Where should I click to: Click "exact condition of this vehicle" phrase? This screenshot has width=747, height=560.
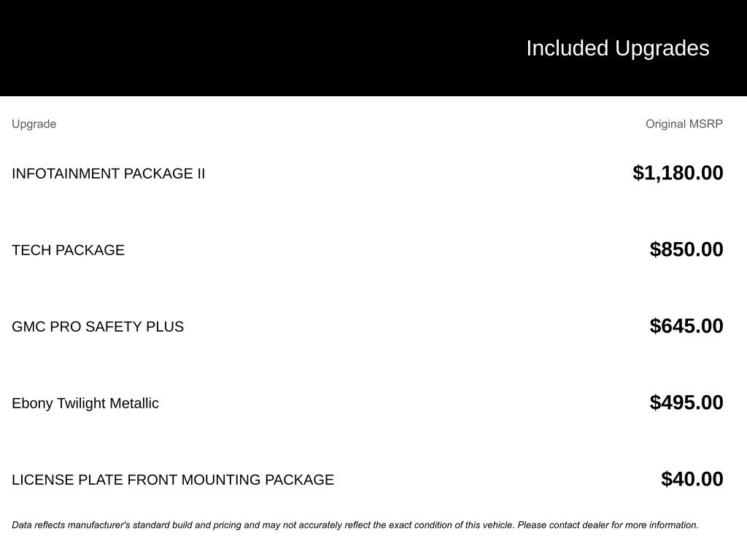click(x=450, y=525)
